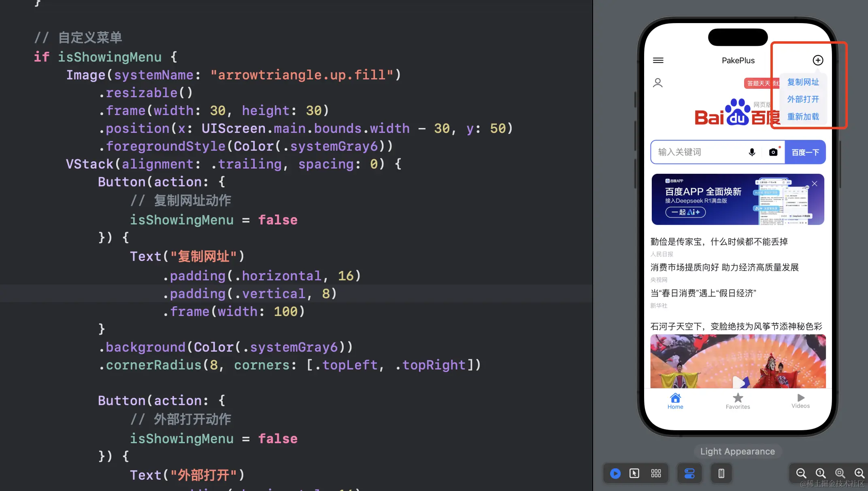
Task: Open the preview device picker
Action: (x=721, y=473)
